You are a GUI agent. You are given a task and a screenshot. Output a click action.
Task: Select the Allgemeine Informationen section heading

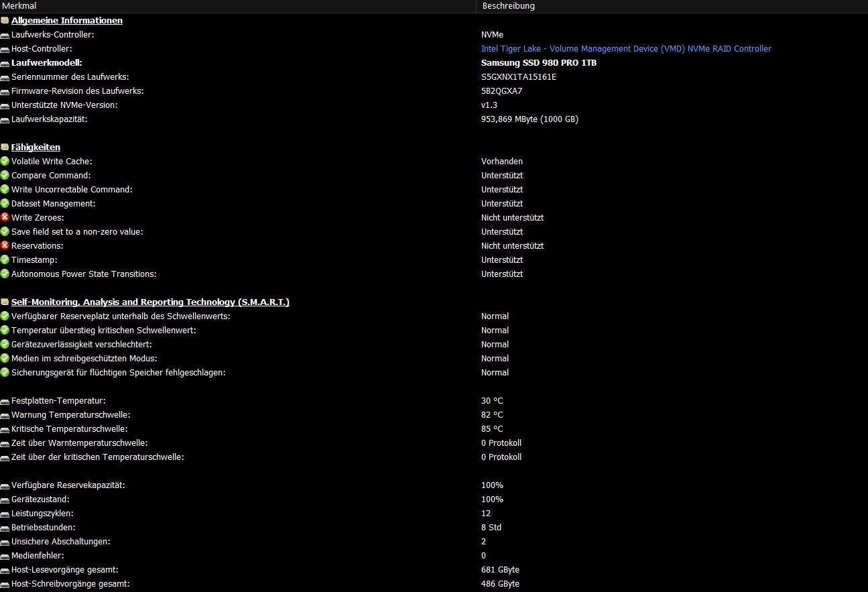[67, 21]
